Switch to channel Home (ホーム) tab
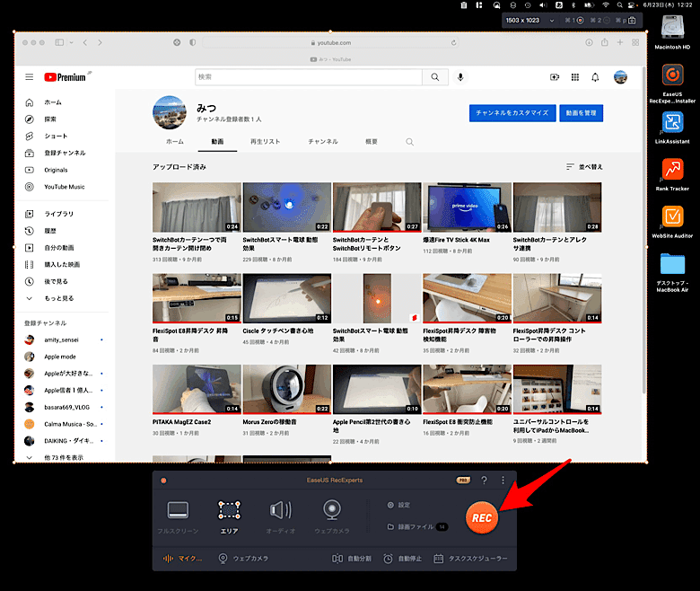The width and height of the screenshot is (700, 591). 175,142
